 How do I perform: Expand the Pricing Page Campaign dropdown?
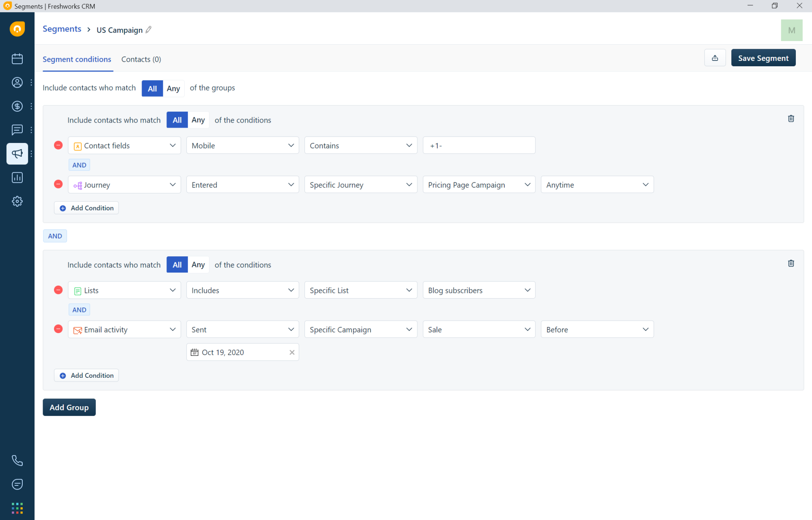(479, 185)
